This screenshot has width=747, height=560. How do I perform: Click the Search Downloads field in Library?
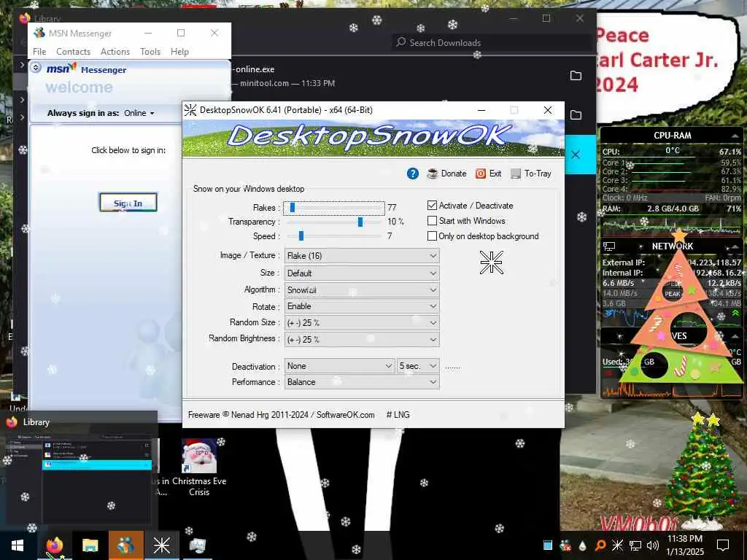pyautogui.click(x=491, y=42)
